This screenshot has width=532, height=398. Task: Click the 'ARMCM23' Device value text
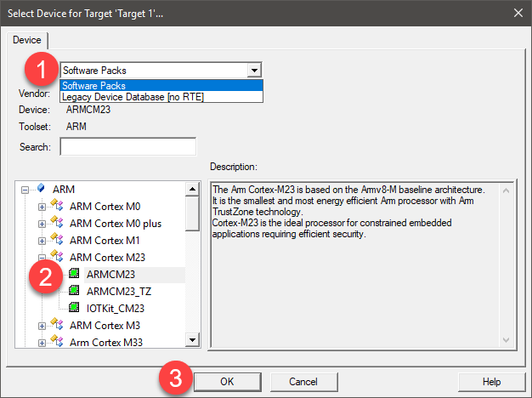[x=88, y=110]
